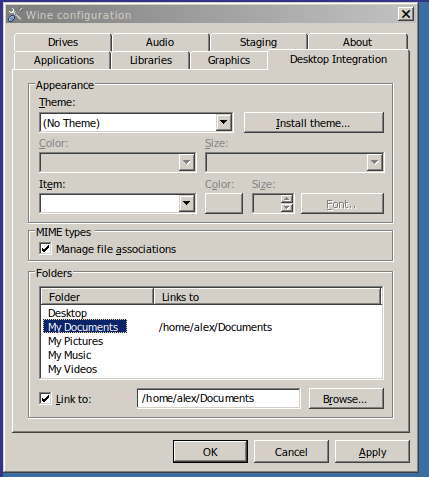429x477 pixels.
Task: Show the About tab
Action: pyautogui.click(x=357, y=42)
